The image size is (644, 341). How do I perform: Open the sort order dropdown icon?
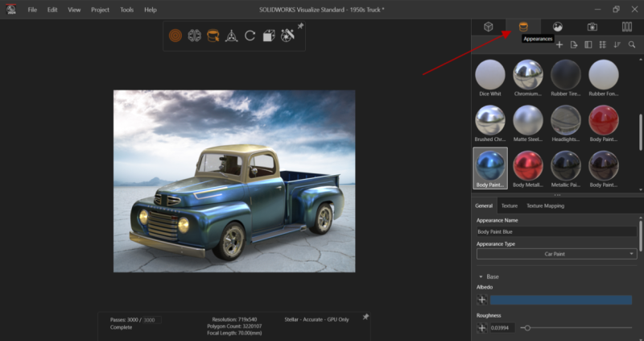coord(617,44)
